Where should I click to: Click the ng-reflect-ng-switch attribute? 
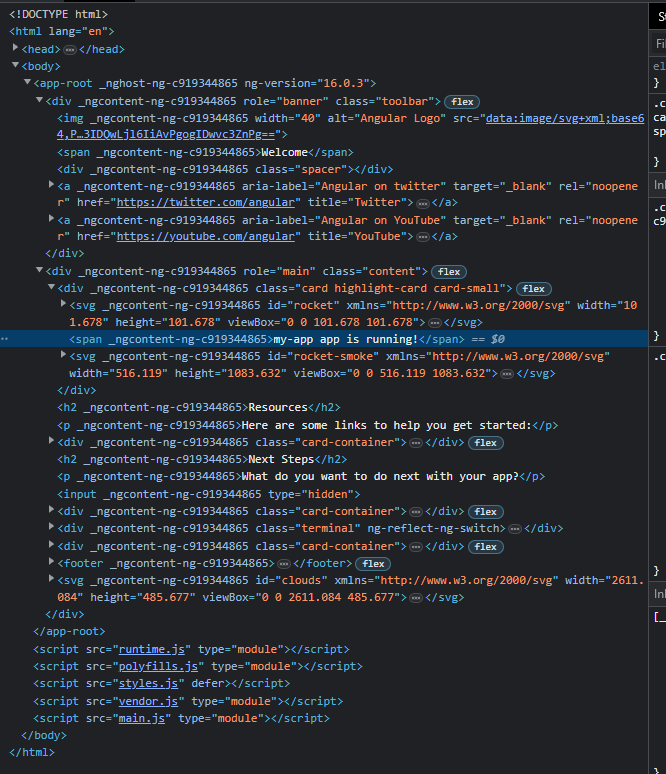coord(433,529)
